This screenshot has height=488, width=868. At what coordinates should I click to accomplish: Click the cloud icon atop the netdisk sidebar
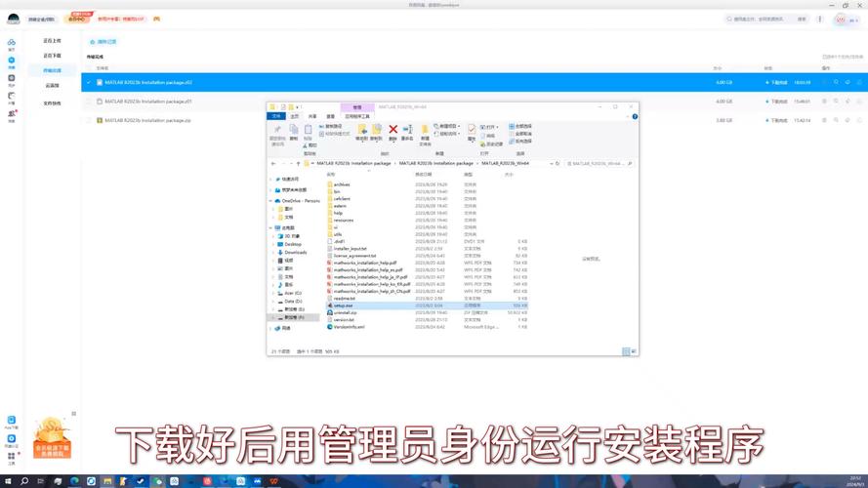pos(11,44)
